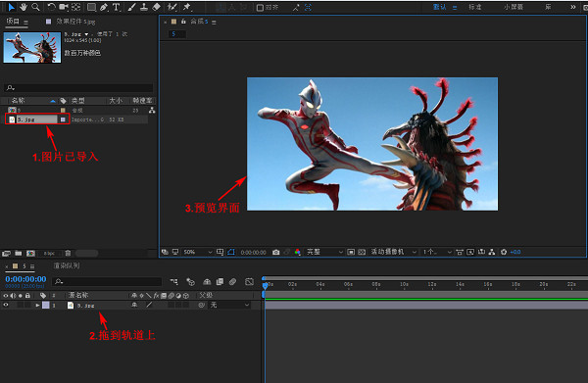588x383 pixels.
Task: Click the Project panel search field
Action: pyautogui.click(x=78, y=88)
